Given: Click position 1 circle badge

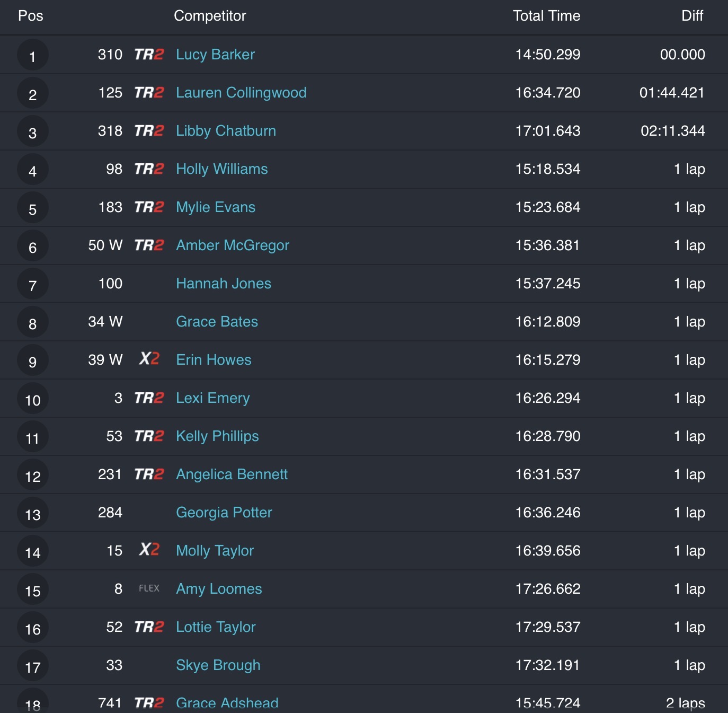Looking at the screenshot, I should click(33, 56).
